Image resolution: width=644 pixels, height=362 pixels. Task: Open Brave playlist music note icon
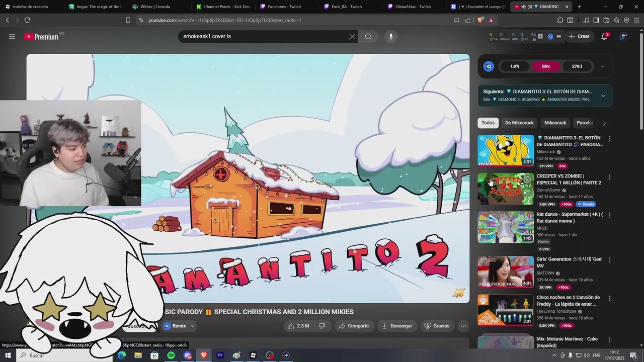click(x=586, y=20)
